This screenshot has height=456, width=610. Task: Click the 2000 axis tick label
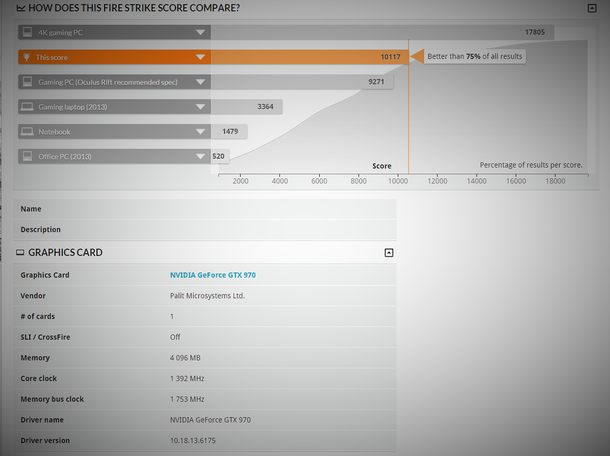coord(240,181)
